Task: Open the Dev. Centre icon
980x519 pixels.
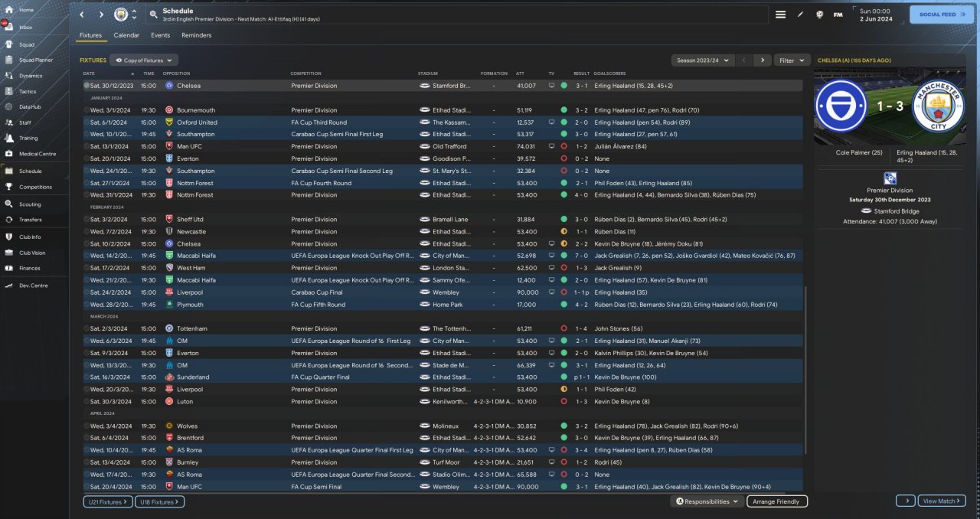Action: [x=8, y=286]
